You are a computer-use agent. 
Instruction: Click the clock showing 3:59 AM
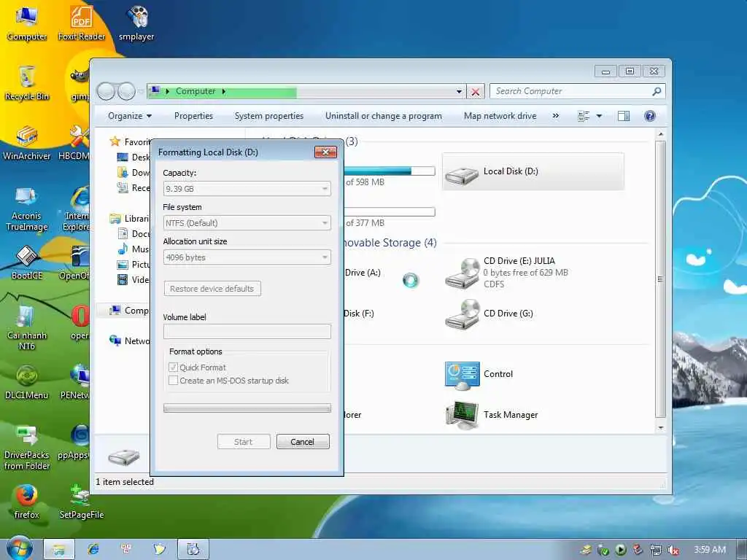point(709,550)
